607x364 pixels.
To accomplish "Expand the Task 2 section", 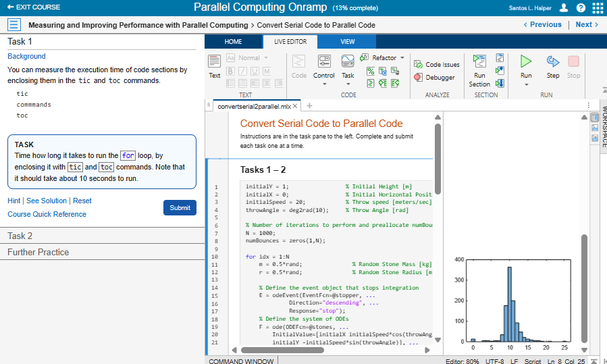I will coord(20,236).
